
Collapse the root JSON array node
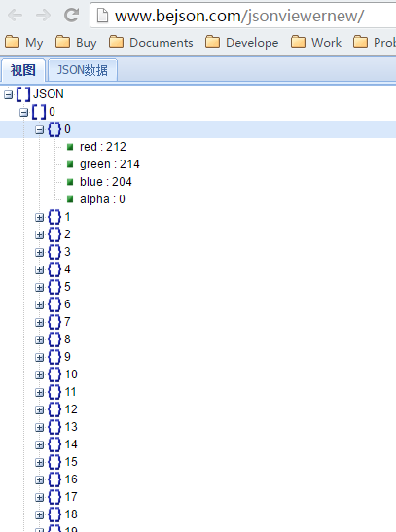(x=8, y=94)
